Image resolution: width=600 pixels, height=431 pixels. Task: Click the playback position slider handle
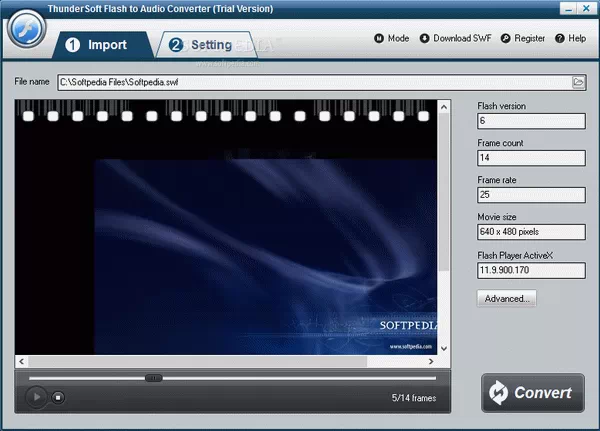click(153, 378)
